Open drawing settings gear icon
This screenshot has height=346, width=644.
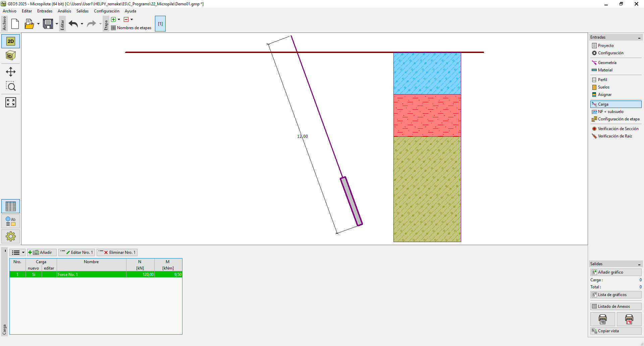(x=11, y=236)
